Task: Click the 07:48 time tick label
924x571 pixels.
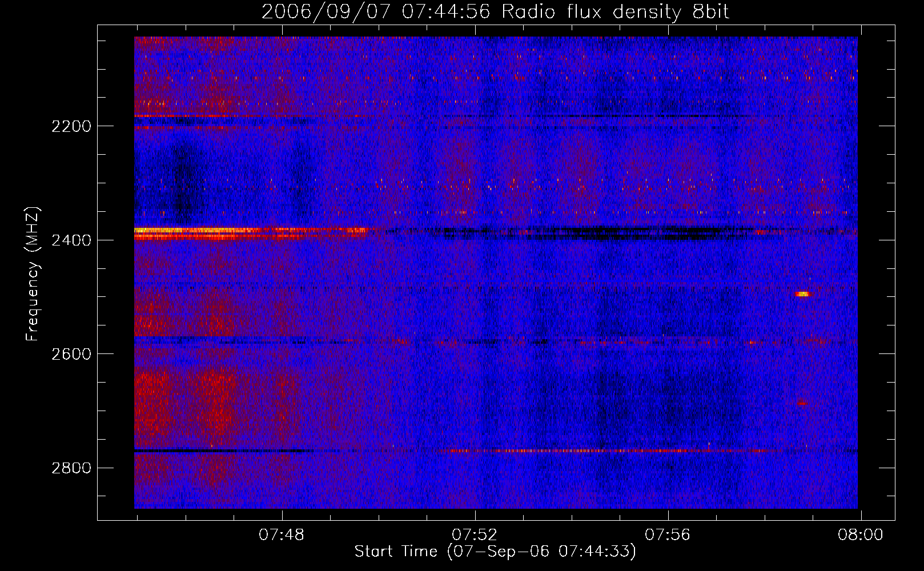Action: (282, 535)
